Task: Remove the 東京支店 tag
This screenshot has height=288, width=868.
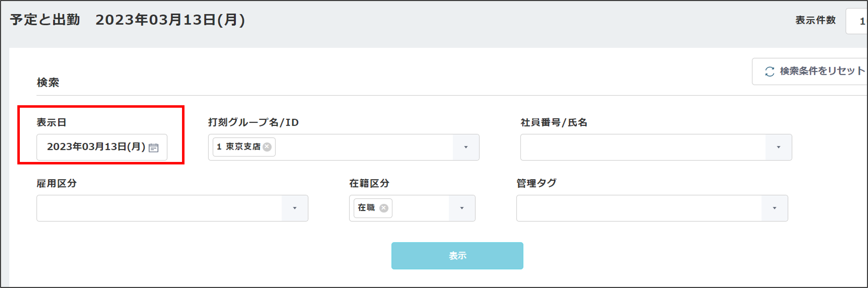Action: [267, 147]
